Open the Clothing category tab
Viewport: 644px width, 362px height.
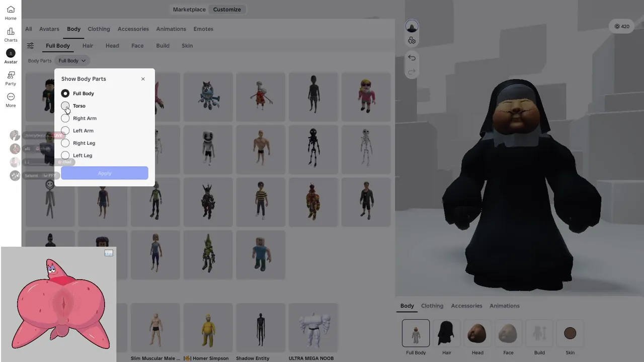(99, 29)
